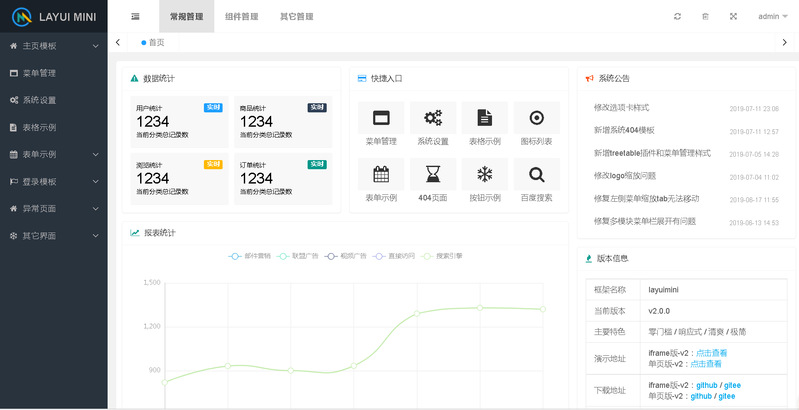Click the refresh icon in top header
The image size is (799, 410).
[677, 16]
